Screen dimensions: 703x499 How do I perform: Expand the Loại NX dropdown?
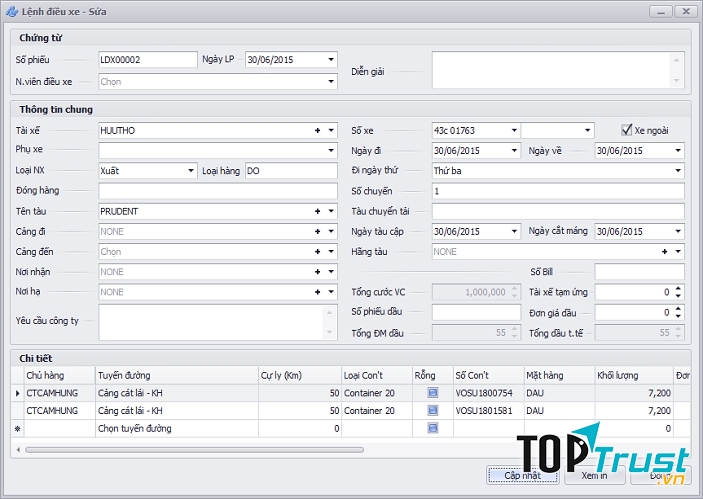click(x=190, y=171)
